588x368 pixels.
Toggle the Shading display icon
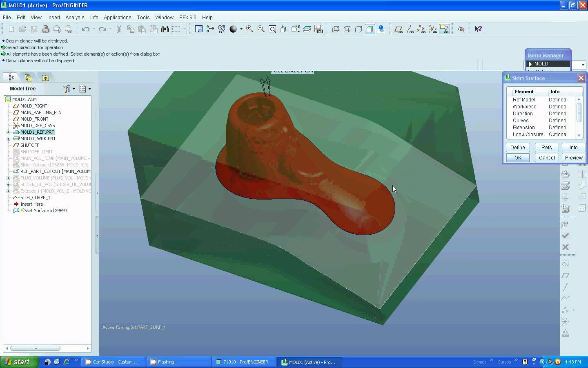pos(370,29)
